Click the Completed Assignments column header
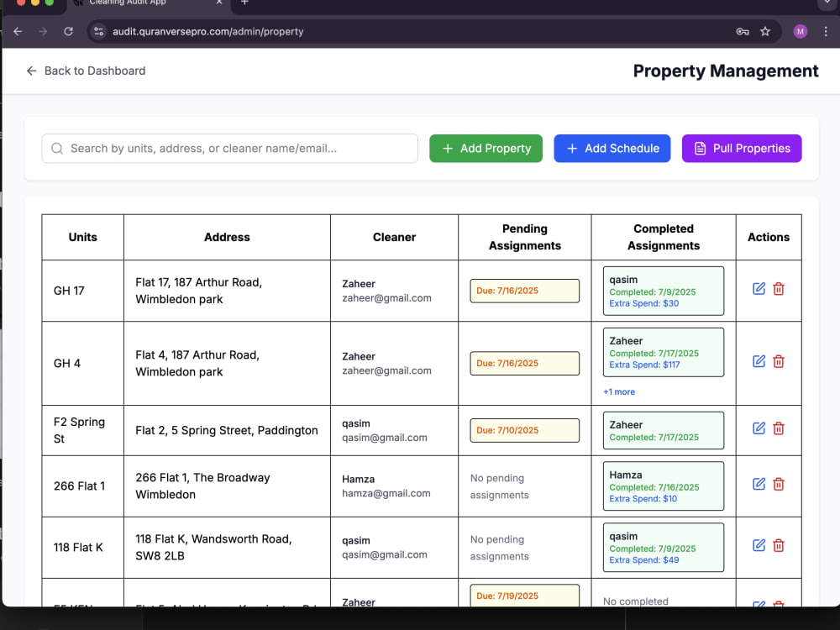 (x=664, y=238)
